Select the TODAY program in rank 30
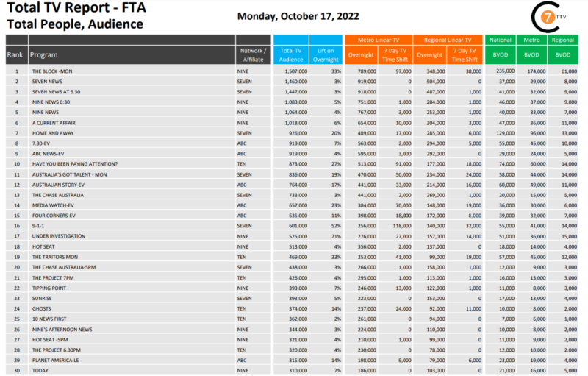 (39, 370)
